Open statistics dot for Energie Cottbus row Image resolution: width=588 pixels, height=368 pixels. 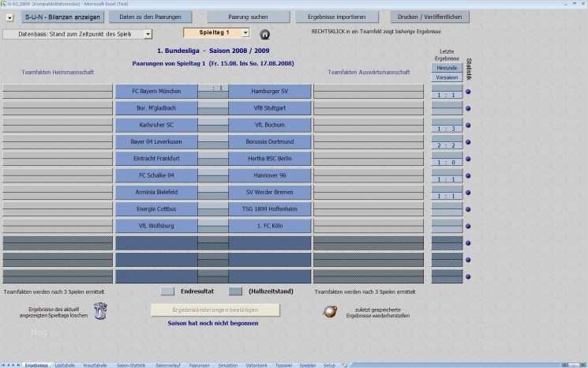(468, 209)
